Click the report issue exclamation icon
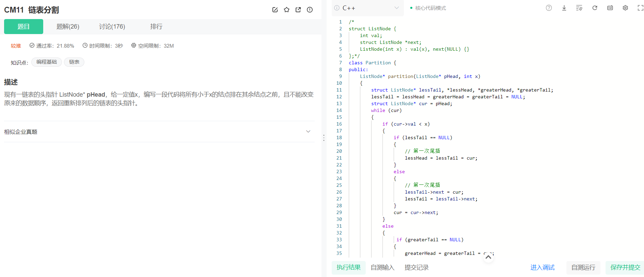The height and width of the screenshot is (277, 644). [x=310, y=10]
